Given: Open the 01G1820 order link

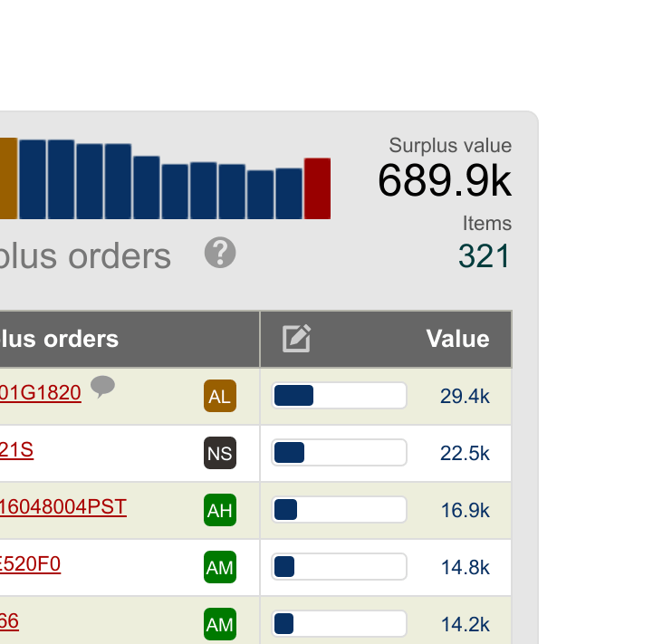Looking at the screenshot, I should [41, 393].
